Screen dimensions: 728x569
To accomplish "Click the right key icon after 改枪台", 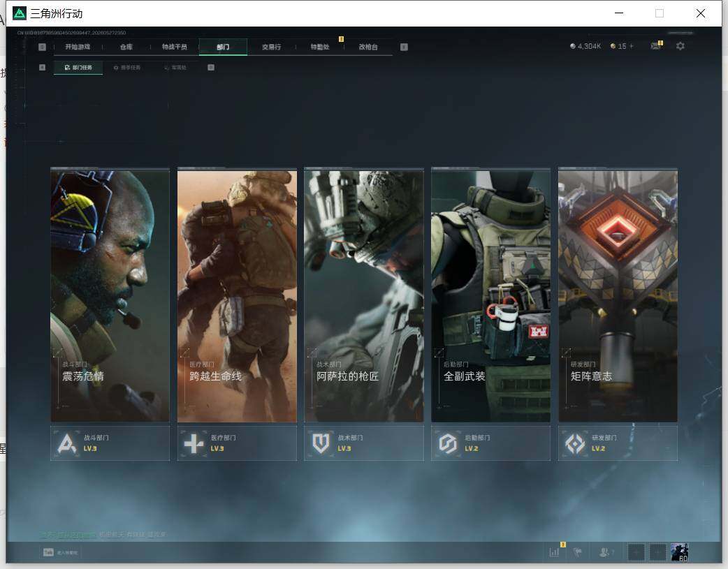I will click(x=404, y=47).
